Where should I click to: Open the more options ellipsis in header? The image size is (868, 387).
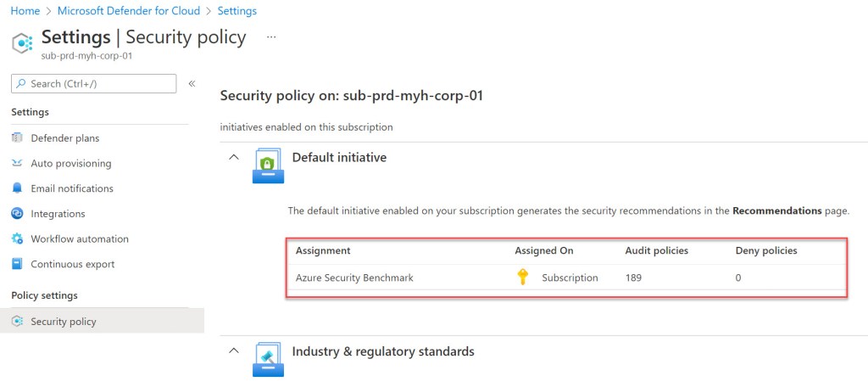(x=271, y=37)
